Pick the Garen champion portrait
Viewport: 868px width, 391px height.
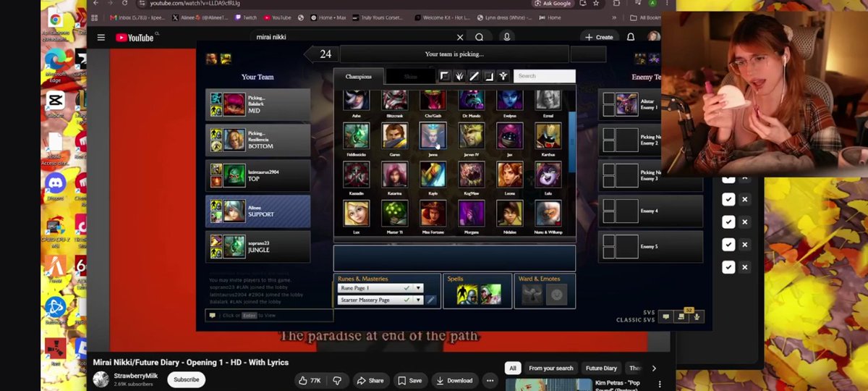tap(394, 135)
